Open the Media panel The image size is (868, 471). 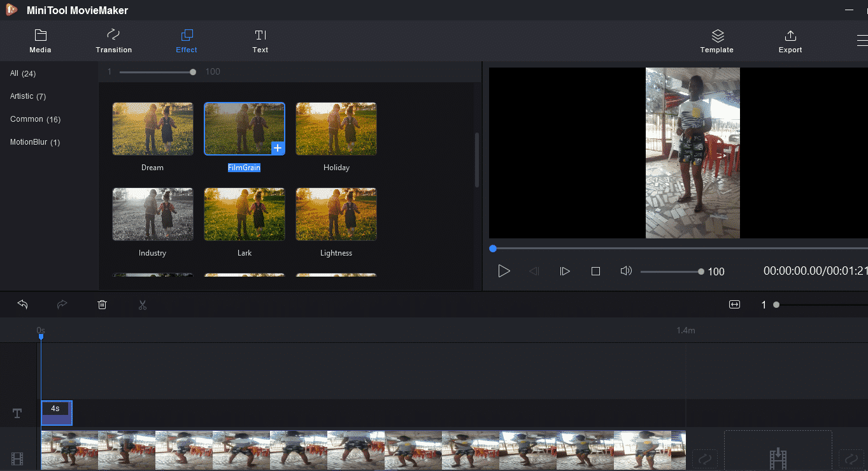(x=40, y=41)
